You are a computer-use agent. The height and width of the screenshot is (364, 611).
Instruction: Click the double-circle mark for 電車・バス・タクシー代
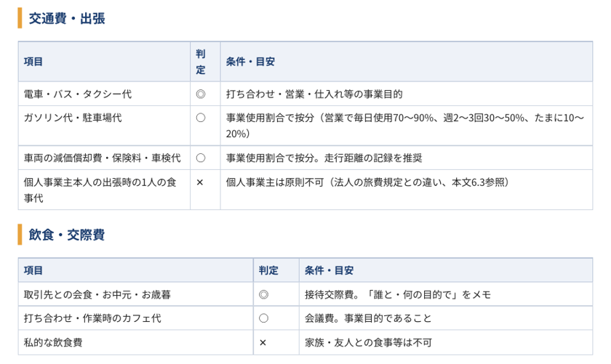coord(201,94)
